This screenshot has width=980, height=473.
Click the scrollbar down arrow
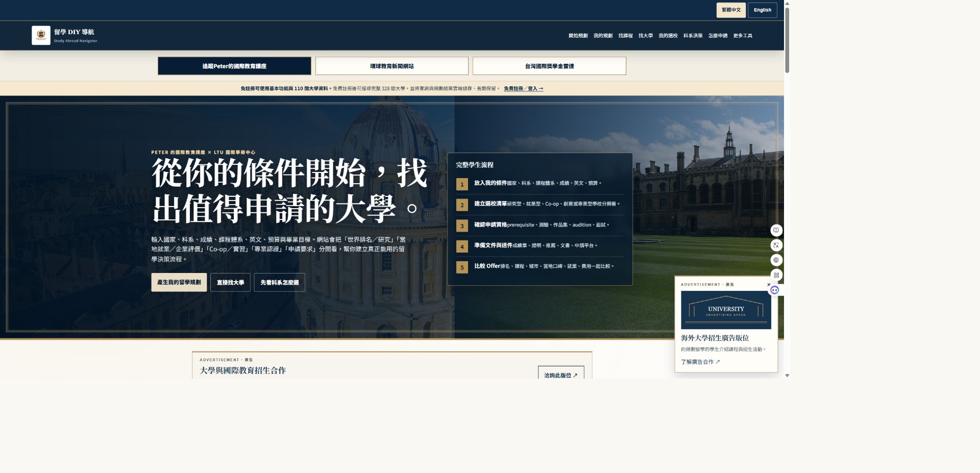click(x=787, y=376)
